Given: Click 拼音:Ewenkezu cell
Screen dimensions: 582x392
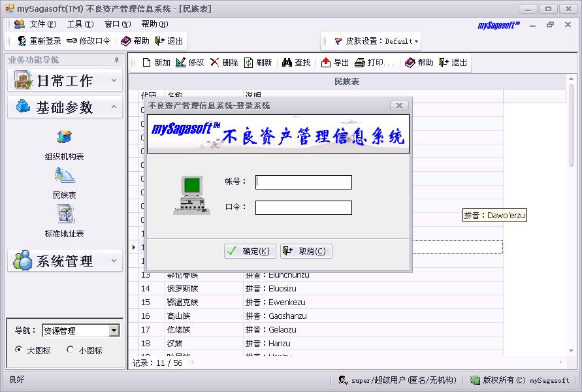Looking at the screenshot, I should tap(373, 302).
